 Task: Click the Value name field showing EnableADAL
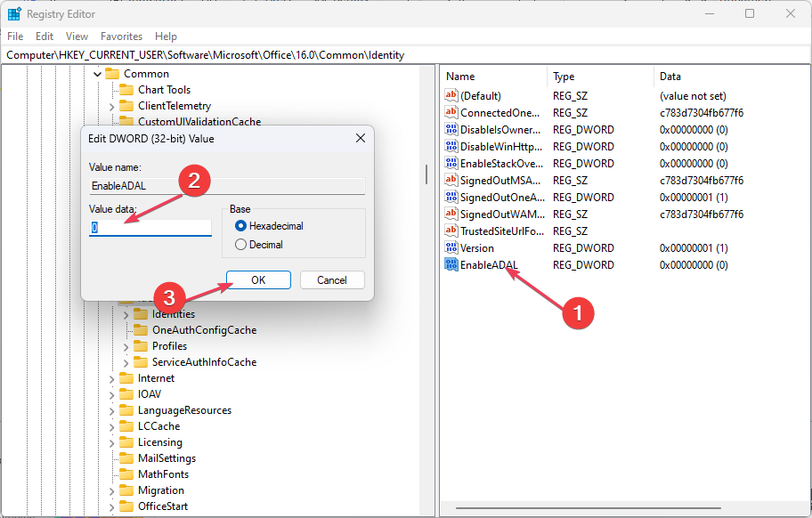227,186
